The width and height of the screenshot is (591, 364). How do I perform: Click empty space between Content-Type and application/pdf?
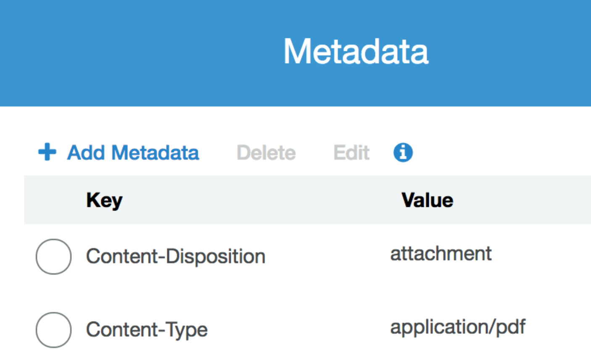pos(298,330)
